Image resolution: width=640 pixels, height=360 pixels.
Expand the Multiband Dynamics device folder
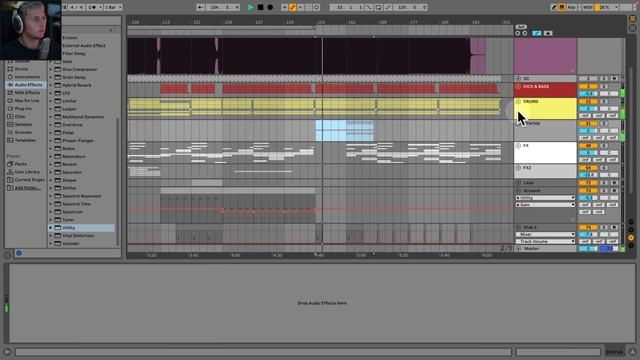pyautogui.click(x=51, y=117)
